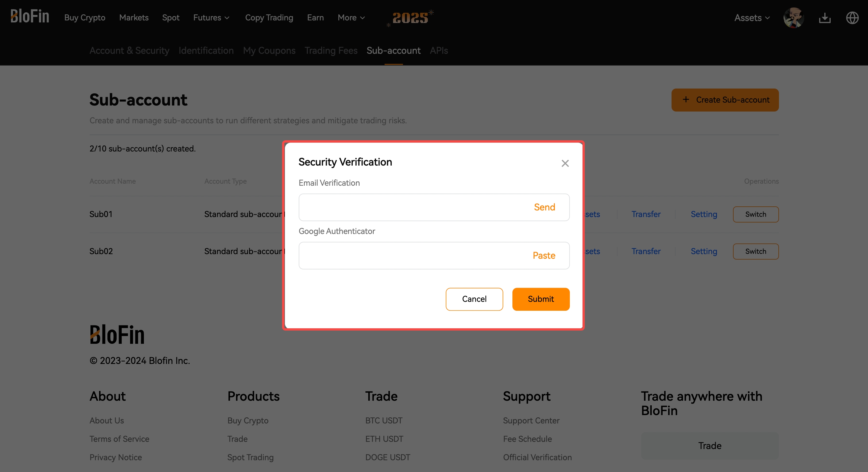
Task: Click Switch for Sub01 account
Action: click(x=755, y=214)
